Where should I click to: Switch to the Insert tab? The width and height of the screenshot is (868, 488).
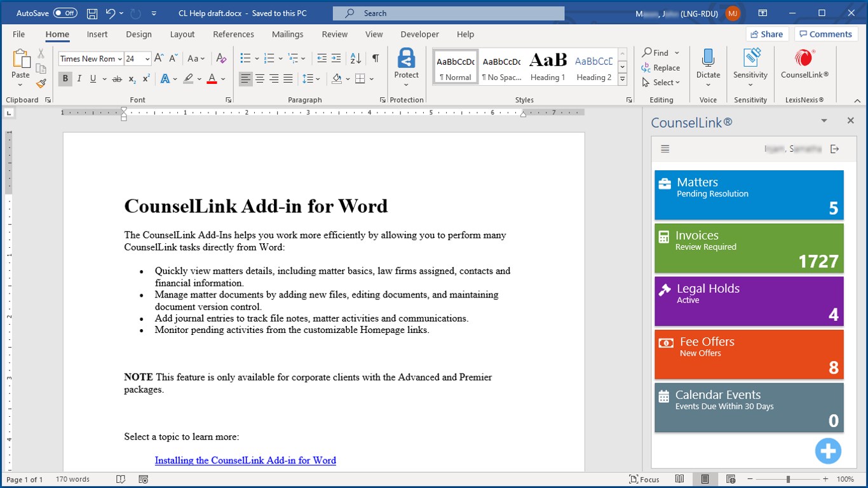pos(97,34)
